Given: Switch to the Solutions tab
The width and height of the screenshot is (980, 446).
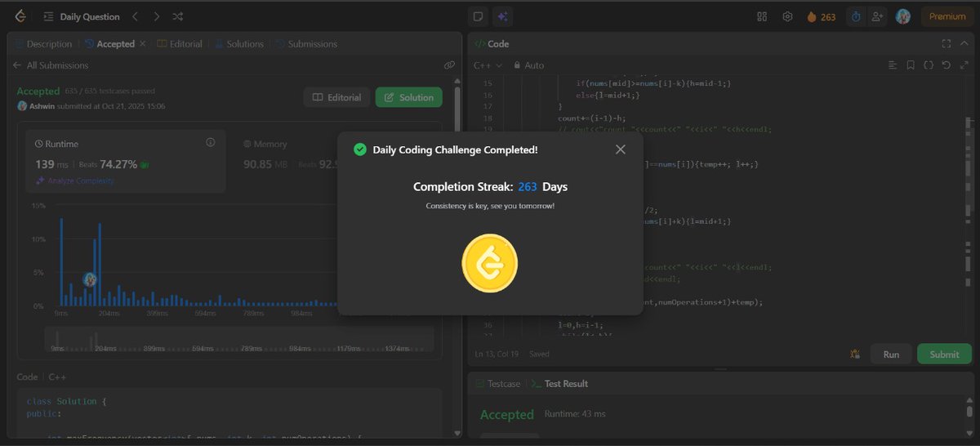Looking at the screenshot, I should (x=239, y=44).
